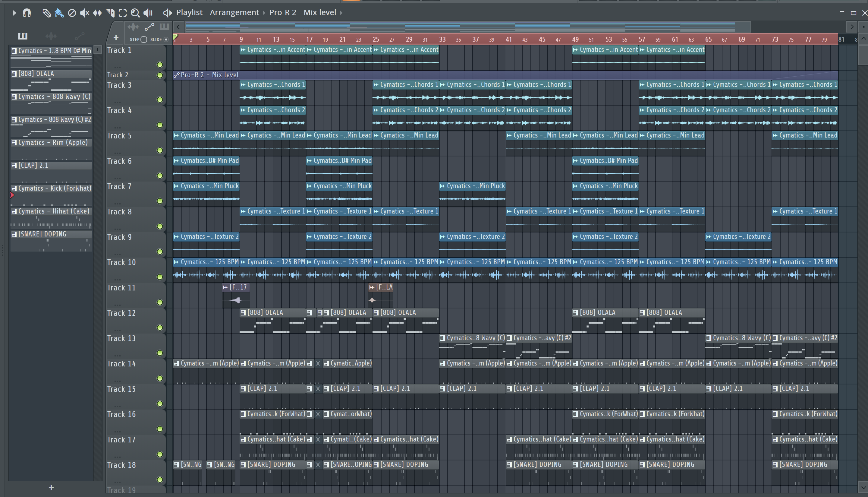Image resolution: width=868 pixels, height=497 pixels.
Task: Click the Track 7 name label
Action: (119, 186)
